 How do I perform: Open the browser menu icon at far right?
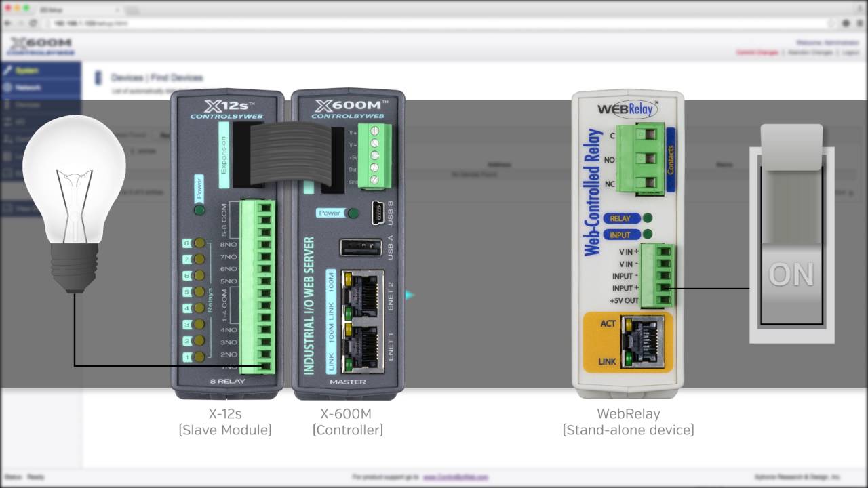tap(859, 23)
